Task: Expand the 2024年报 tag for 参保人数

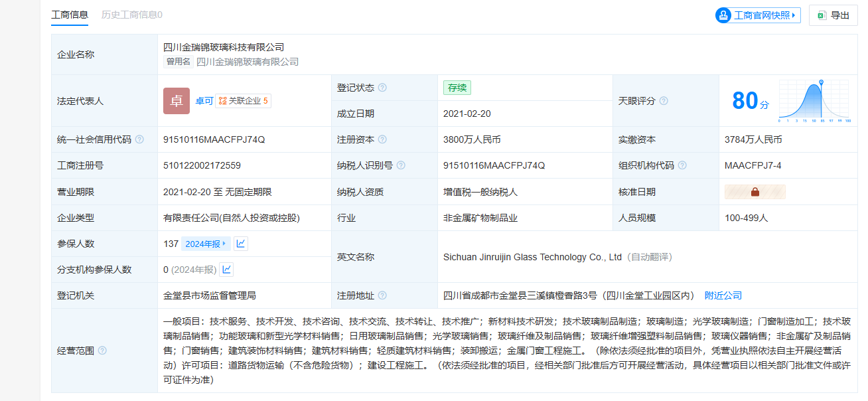Action: (x=206, y=244)
